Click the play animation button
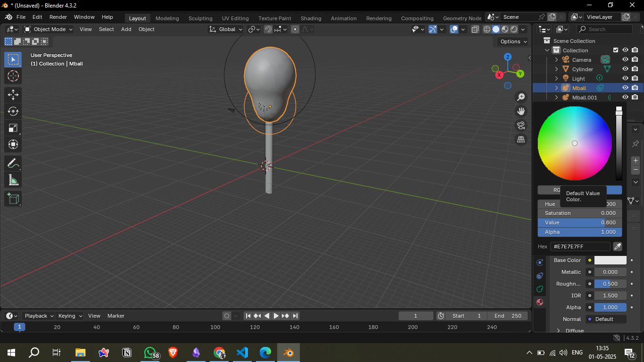The height and width of the screenshot is (362, 644). pos(276,316)
